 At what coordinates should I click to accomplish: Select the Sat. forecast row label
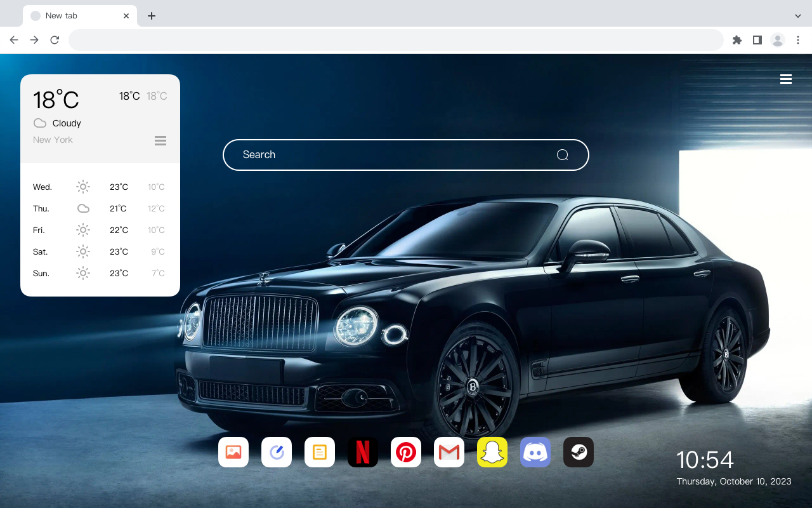tap(41, 252)
